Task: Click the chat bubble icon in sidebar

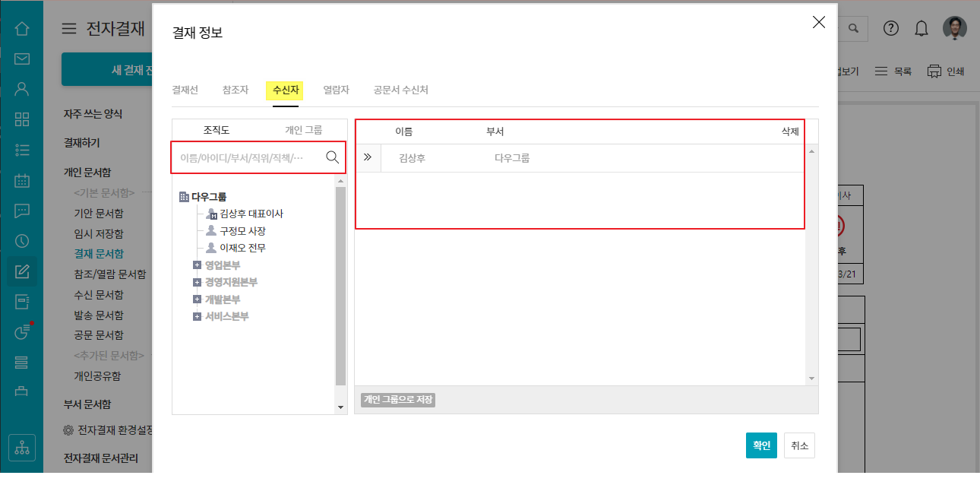Action: point(22,211)
